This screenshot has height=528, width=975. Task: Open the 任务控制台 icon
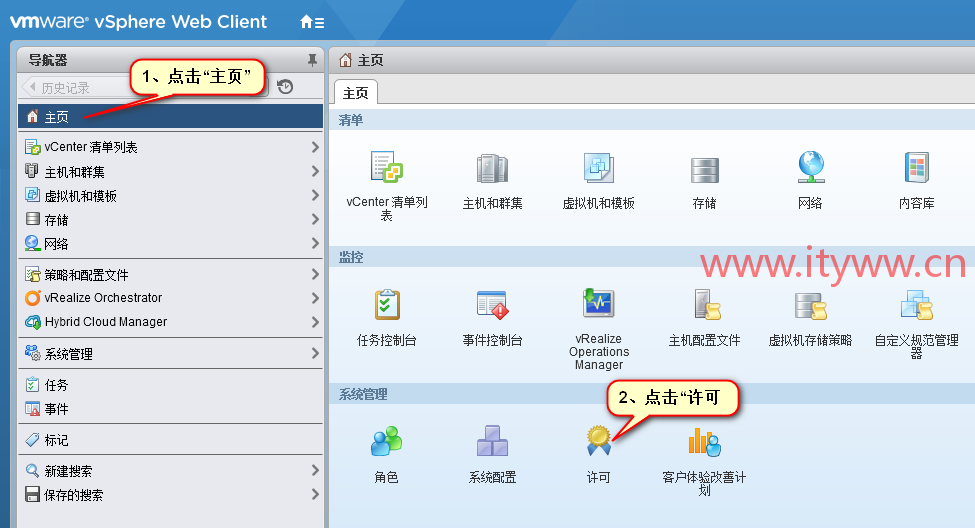387,305
